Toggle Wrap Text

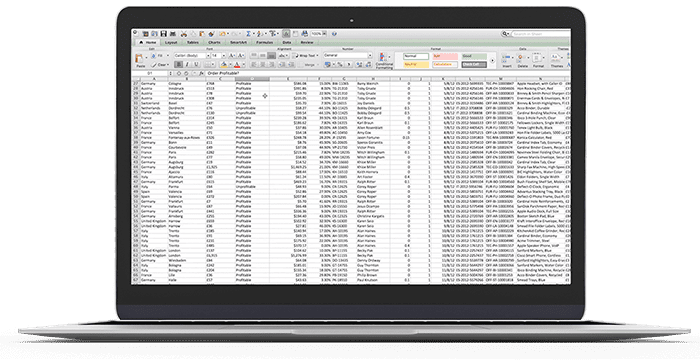[x=305, y=55]
